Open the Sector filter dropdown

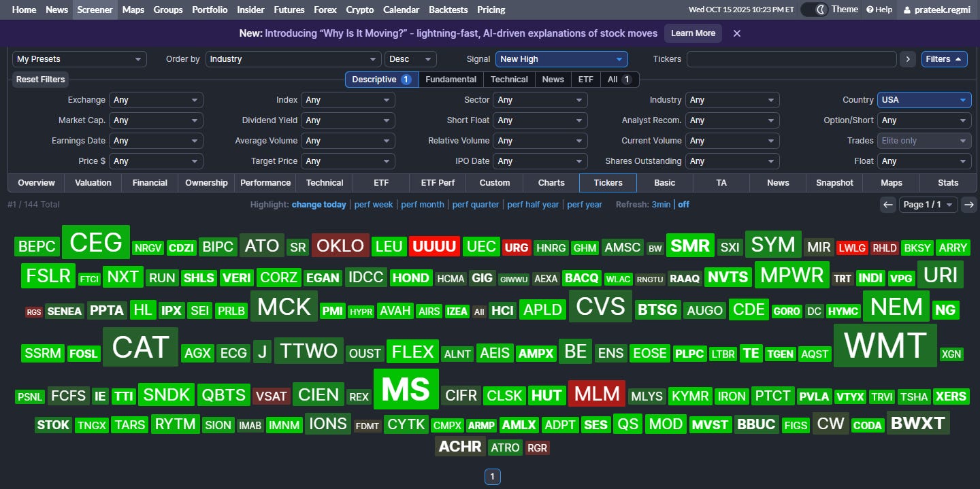(x=540, y=100)
